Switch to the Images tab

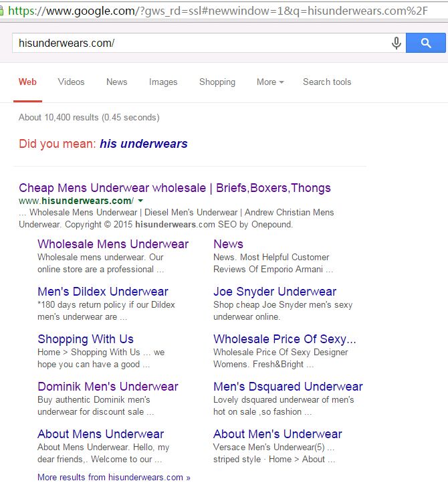(x=163, y=82)
